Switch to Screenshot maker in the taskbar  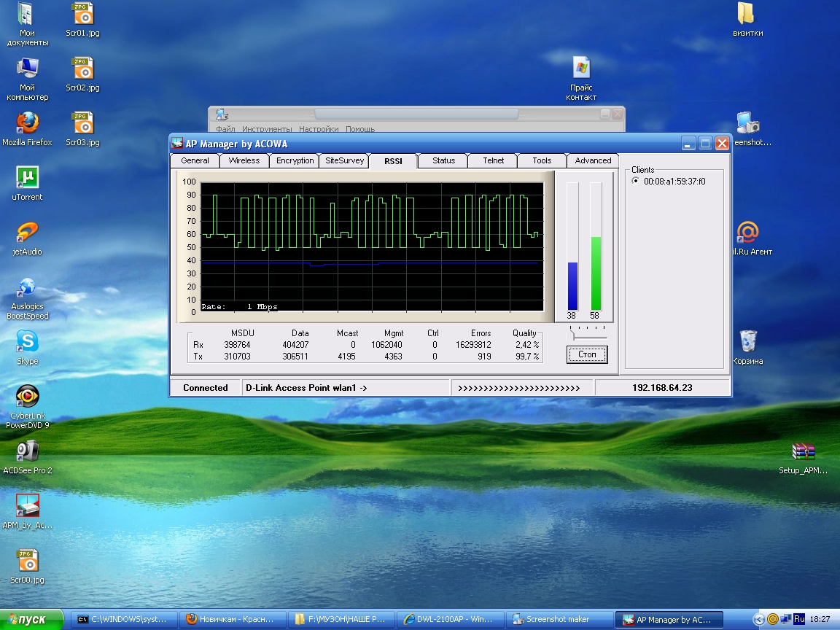(559, 620)
